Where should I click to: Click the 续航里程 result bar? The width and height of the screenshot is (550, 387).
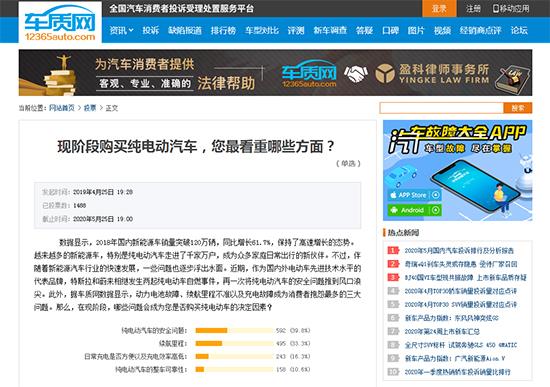coord(234,343)
